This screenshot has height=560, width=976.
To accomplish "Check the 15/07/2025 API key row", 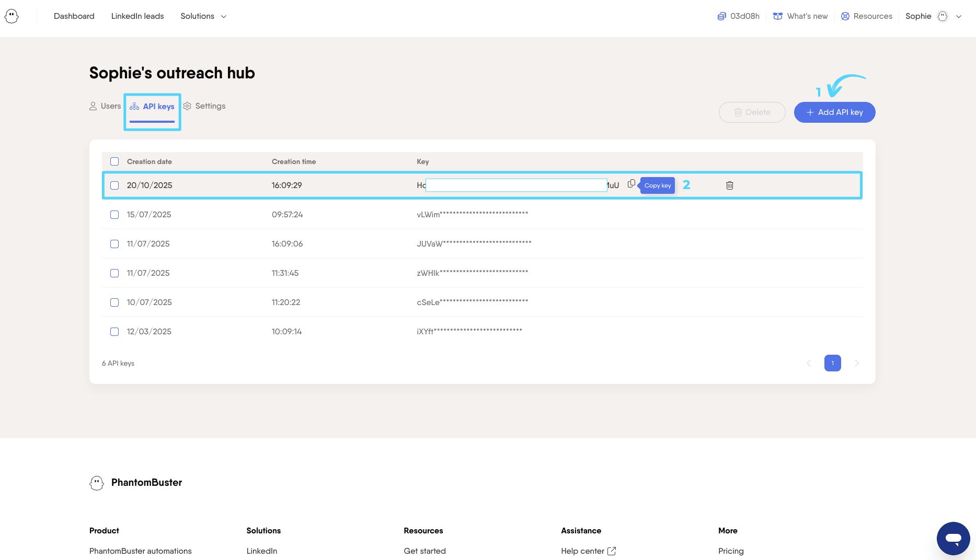I will tap(114, 215).
